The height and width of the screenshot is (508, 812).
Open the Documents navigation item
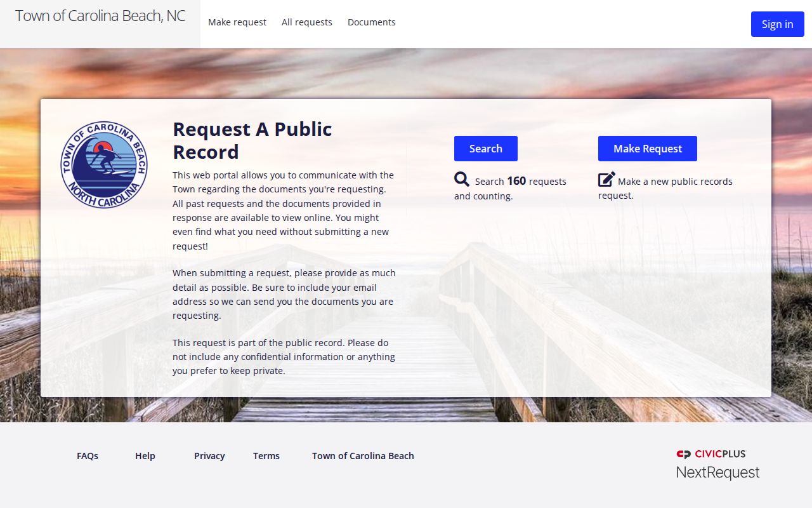pos(372,22)
